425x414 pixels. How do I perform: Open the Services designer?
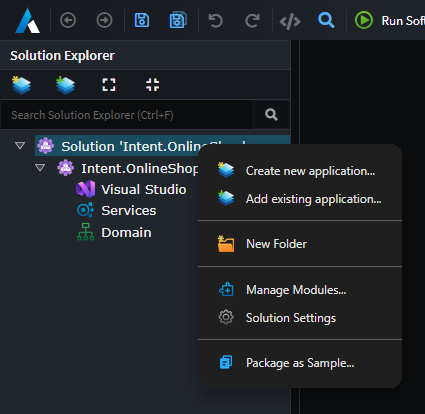[x=129, y=210]
